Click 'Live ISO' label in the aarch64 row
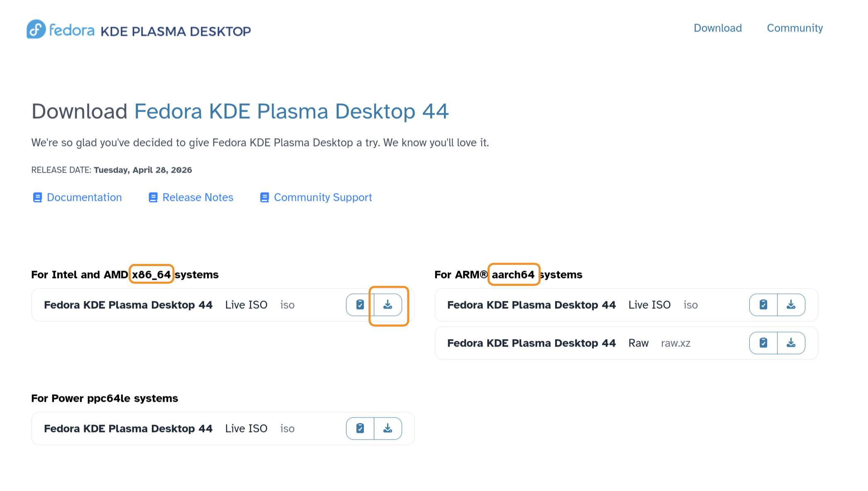The height and width of the screenshot is (491, 868). click(x=650, y=305)
